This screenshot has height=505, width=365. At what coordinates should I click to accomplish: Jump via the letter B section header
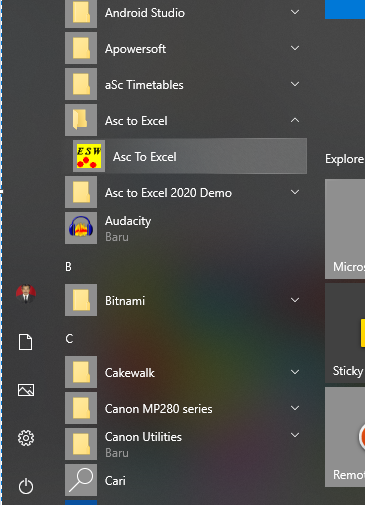pyautogui.click(x=68, y=267)
